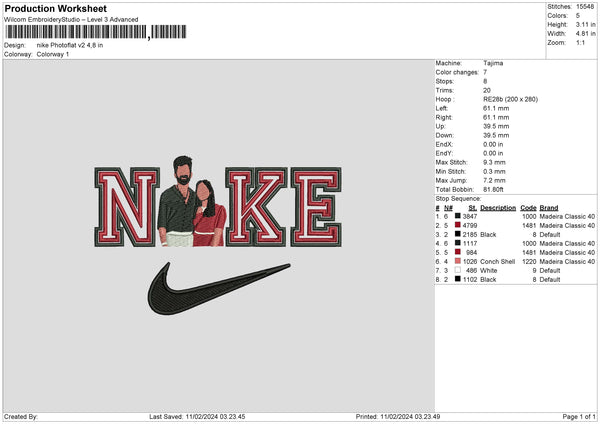This screenshot has width=600, height=424.
Task: Click the 61.1 mm value beside Left
Action: click(x=496, y=108)
